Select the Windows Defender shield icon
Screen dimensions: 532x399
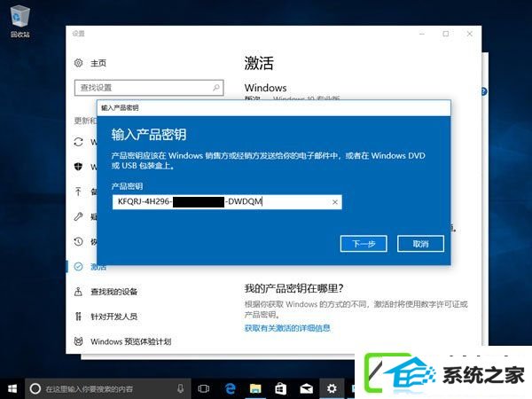tap(78, 167)
